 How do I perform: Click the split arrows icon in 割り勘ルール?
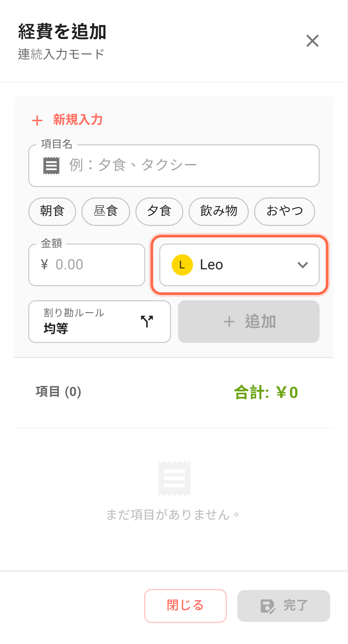tap(147, 321)
